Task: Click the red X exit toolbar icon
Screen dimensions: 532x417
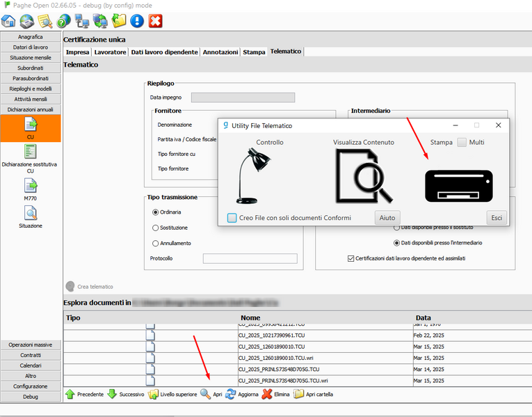Action: coord(156,21)
